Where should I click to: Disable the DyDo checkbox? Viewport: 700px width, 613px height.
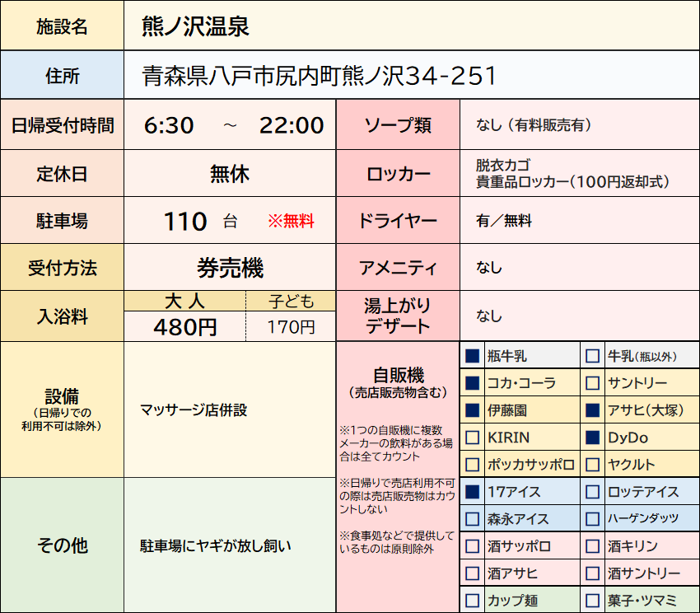pos(592,438)
